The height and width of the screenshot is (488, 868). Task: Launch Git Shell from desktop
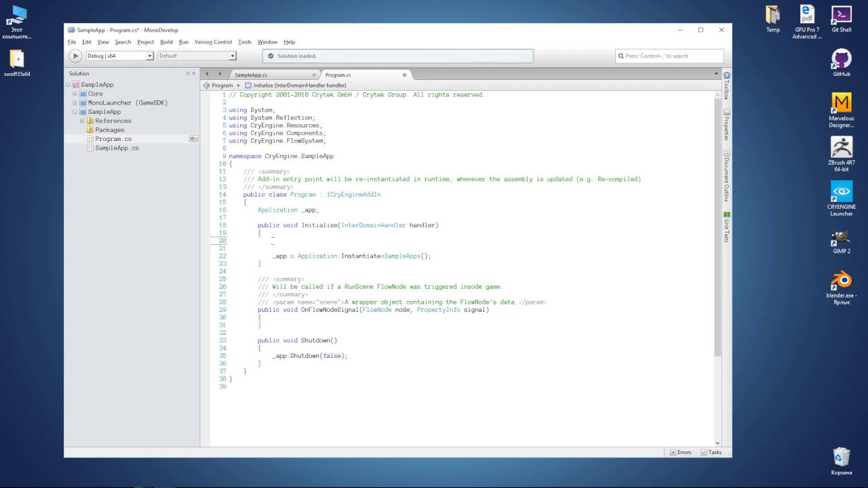coord(842,19)
